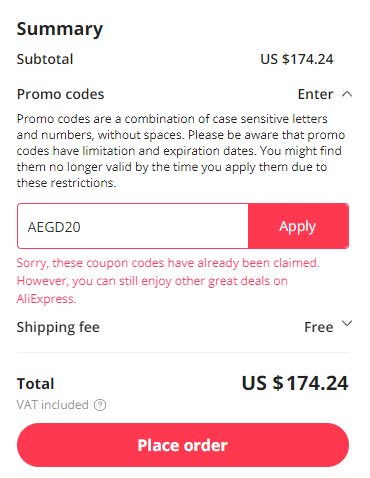Expand shipping fee details with down chevron
The height and width of the screenshot is (478, 370).
347,323
